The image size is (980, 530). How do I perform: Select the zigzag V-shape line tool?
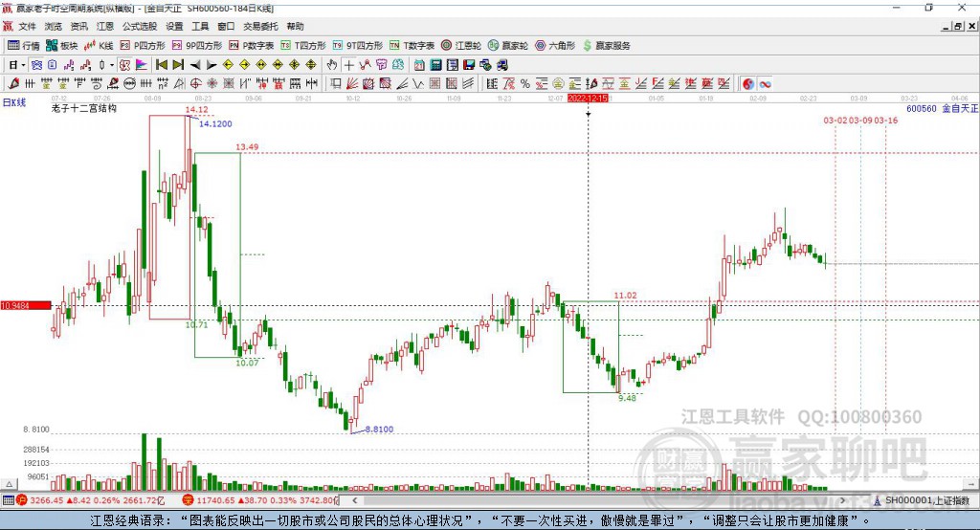[419, 84]
